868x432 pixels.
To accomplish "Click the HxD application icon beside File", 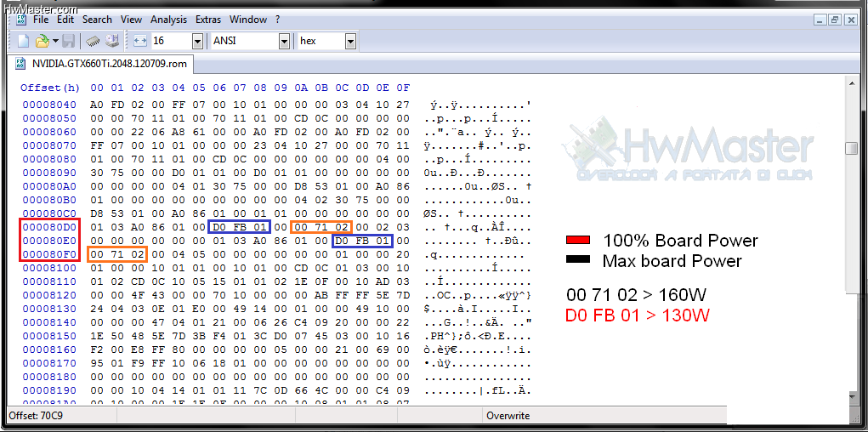I will (x=21, y=20).
